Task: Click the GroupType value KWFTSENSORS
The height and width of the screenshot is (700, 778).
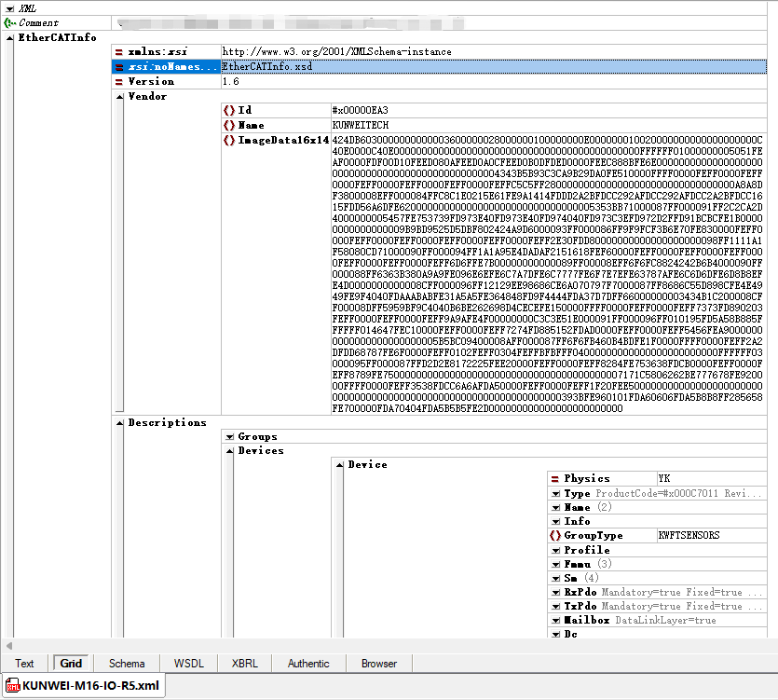Action: coord(689,535)
